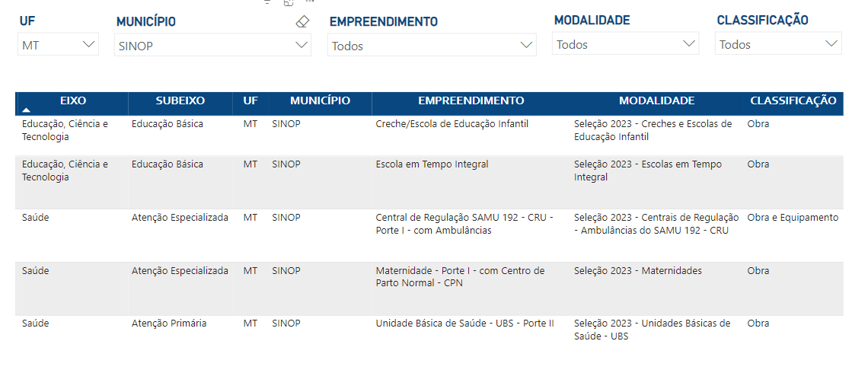
Task: Open the EMPREENDIMENTO filter dropdown
Action: (x=432, y=46)
